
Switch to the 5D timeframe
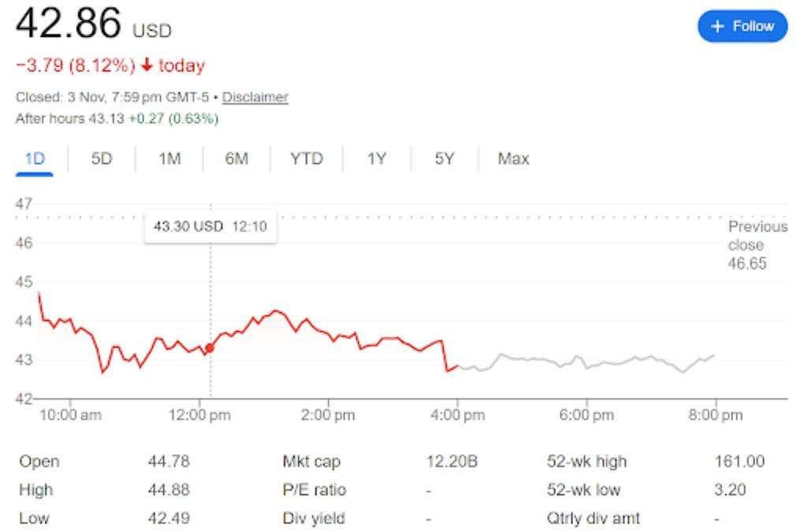[x=100, y=158]
